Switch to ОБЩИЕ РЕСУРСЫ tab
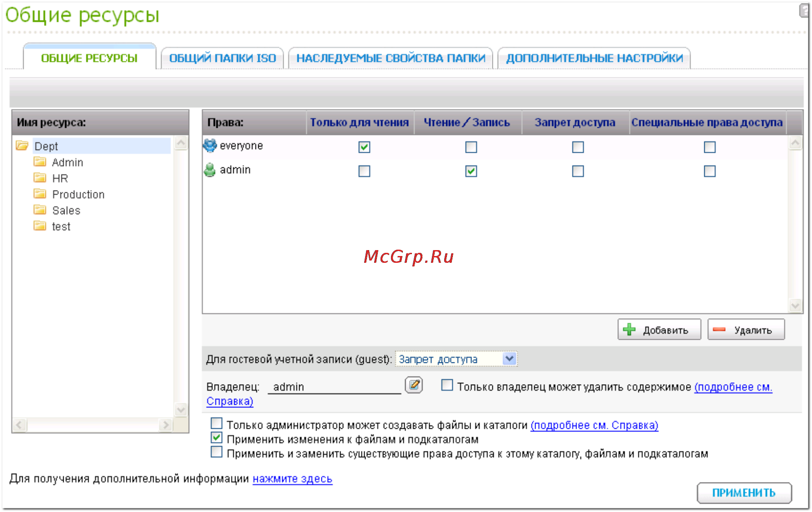 pyautogui.click(x=90, y=58)
